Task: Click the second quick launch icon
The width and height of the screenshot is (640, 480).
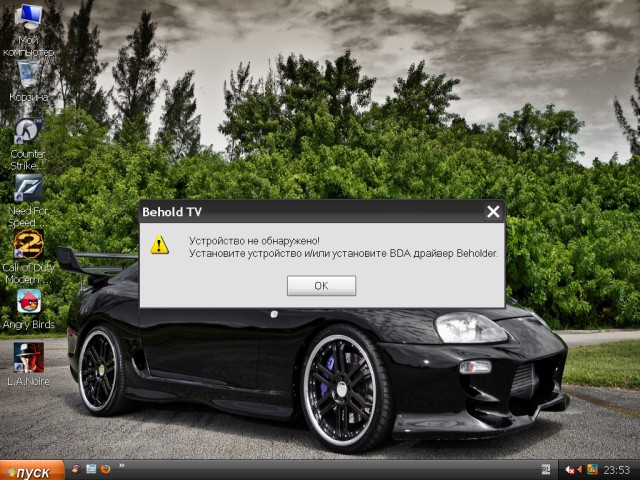Action: (91, 468)
